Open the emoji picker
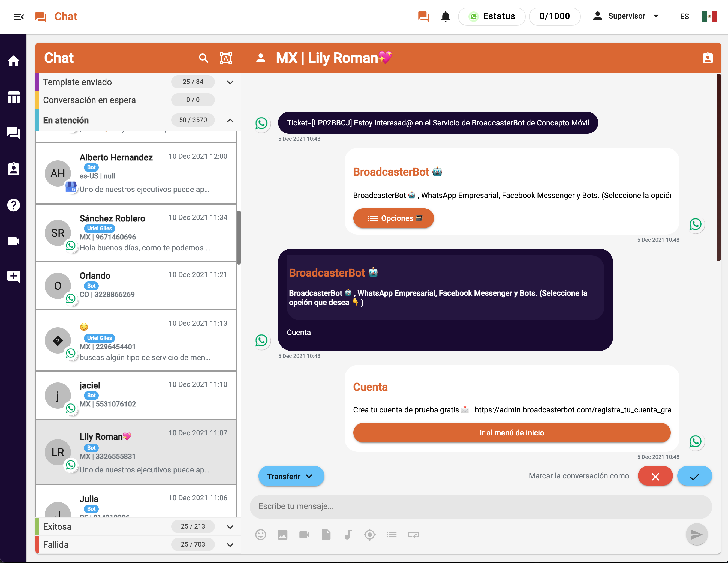Image resolution: width=728 pixels, height=563 pixels. [x=261, y=535]
